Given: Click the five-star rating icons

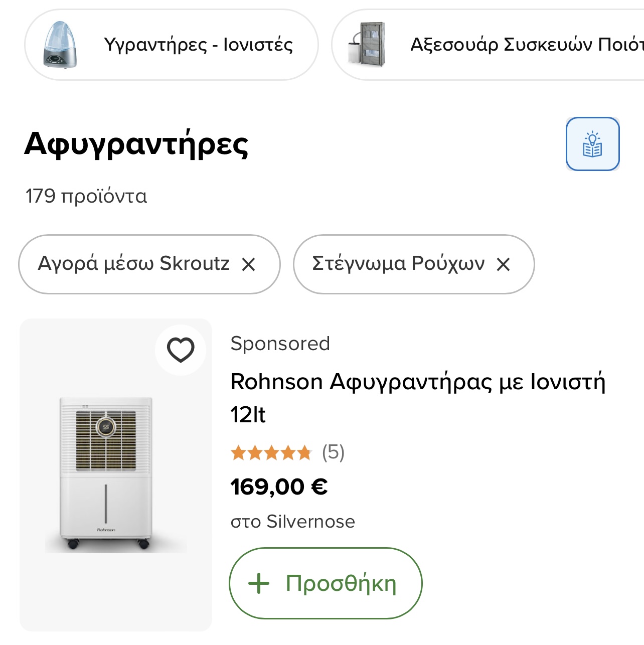Looking at the screenshot, I should 271,453.
